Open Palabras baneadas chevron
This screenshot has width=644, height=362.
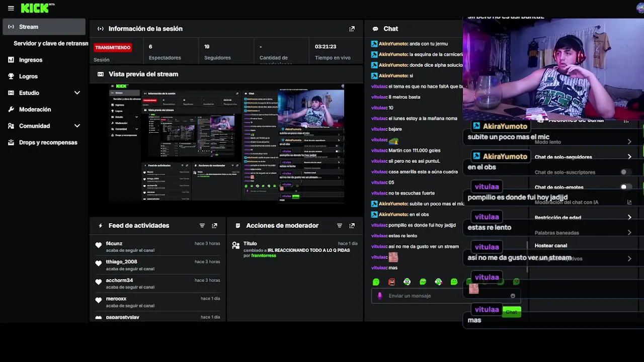629,233
